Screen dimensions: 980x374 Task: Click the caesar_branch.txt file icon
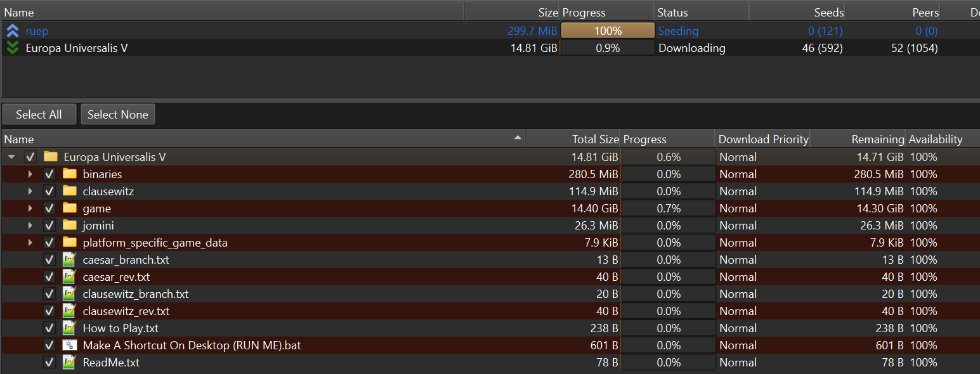[x=69, y=259]
